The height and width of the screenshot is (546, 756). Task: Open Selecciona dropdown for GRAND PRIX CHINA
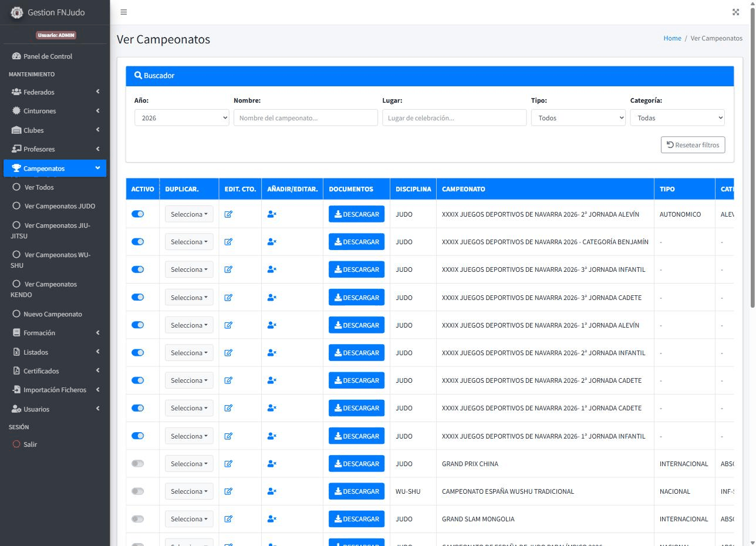pyautogui.click(x=189, y=464)
